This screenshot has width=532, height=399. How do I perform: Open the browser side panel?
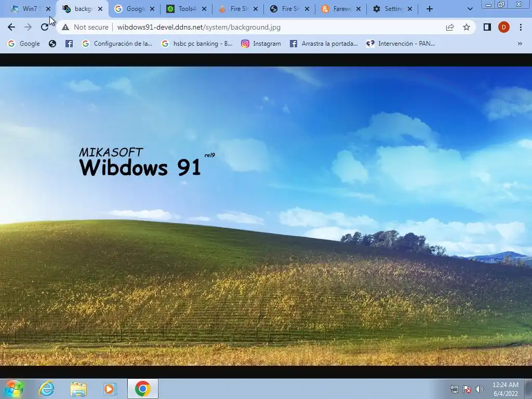pos(487,27)
